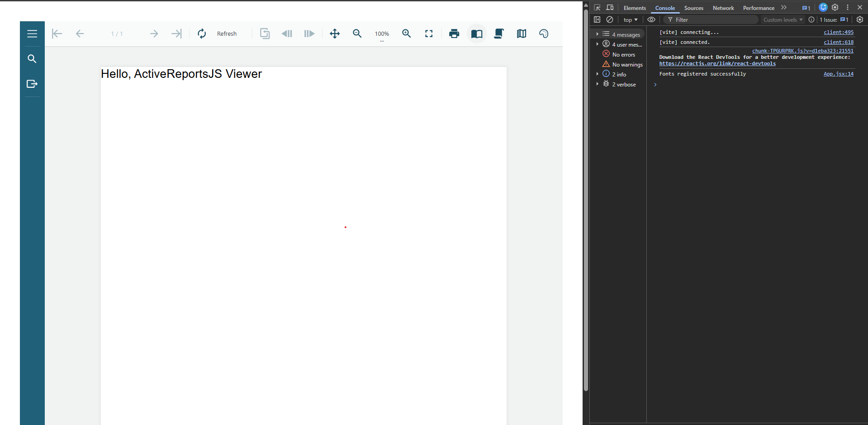Expand the 4 messages group
The image size is (868, 425).
598,34
